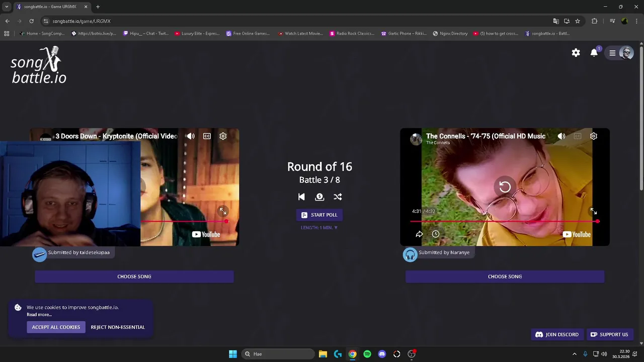Focus the address bar URL

coord(82,21)
